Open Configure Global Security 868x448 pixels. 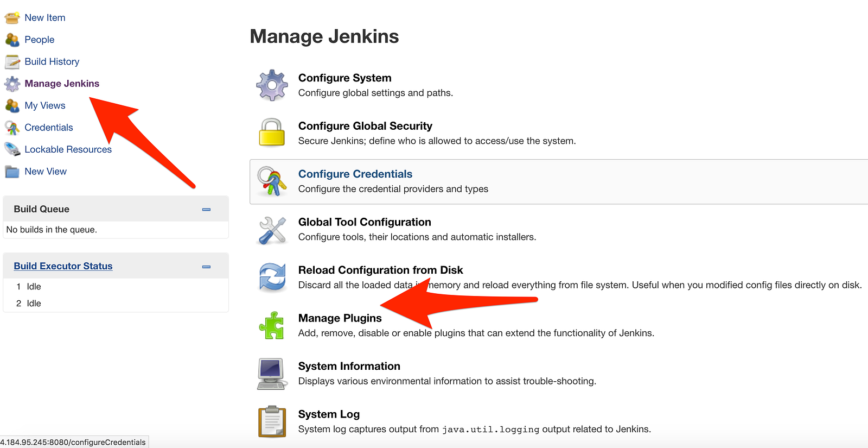pos(365,126)
